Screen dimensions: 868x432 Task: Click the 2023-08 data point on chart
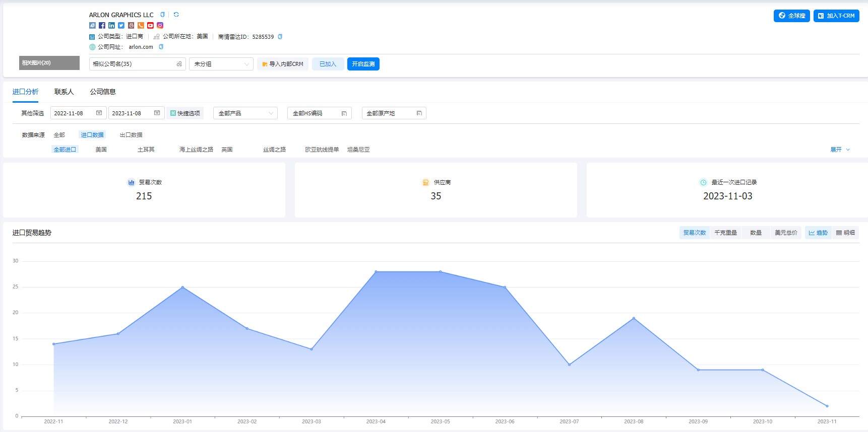coord(634,318)
